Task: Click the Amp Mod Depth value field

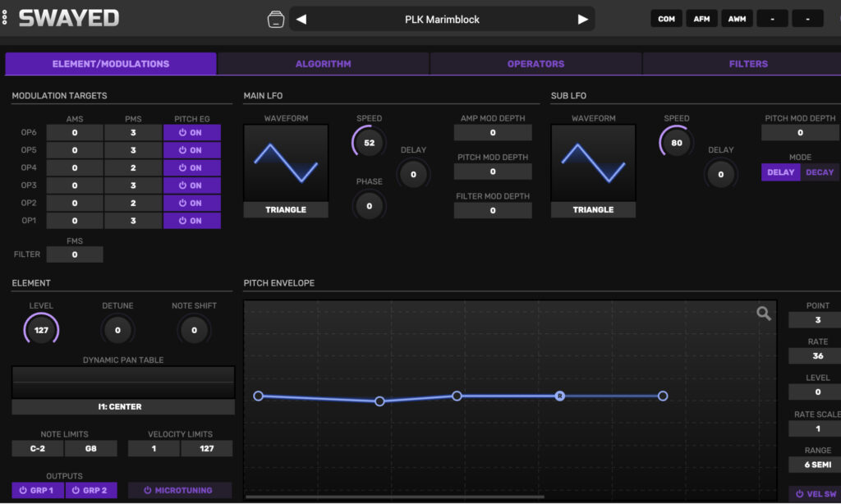Action: [493, 132]
